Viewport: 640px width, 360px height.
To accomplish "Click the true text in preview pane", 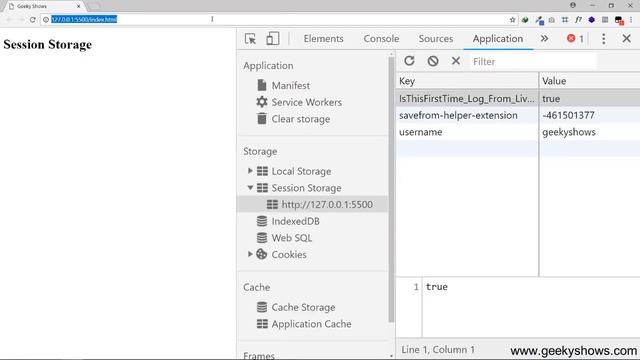I will (x=437, y=287).
